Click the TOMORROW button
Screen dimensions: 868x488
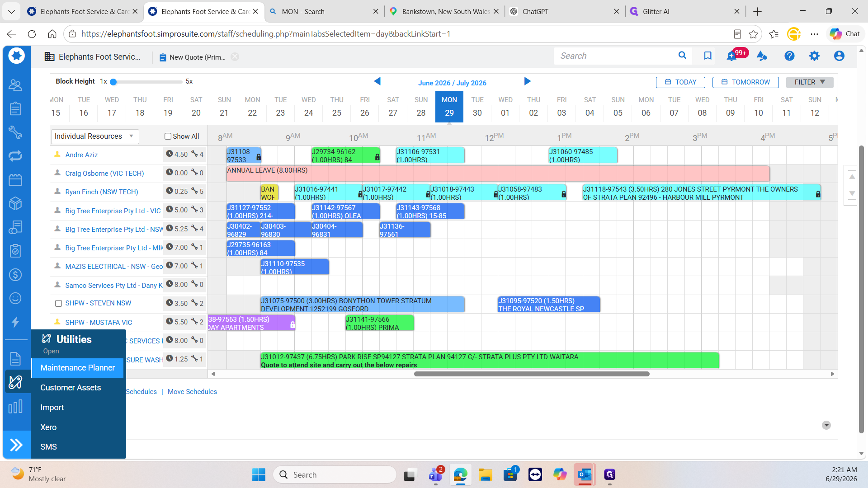[x=745, y=82]
